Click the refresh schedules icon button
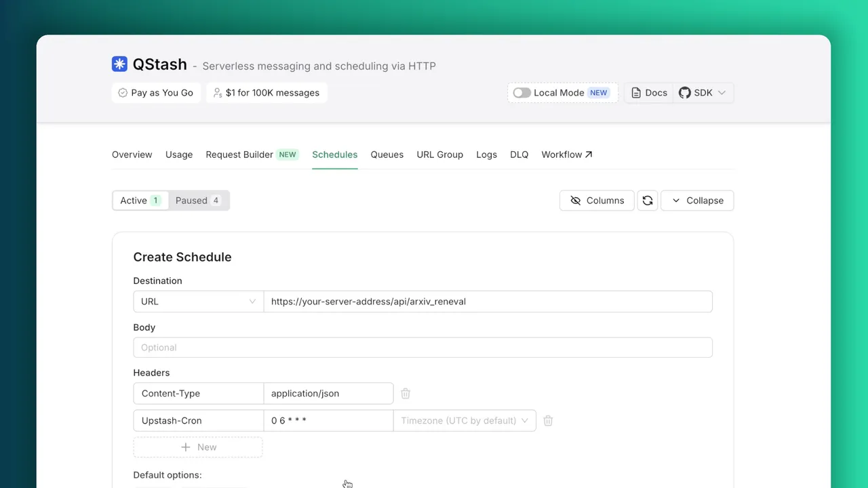The width and height of the screenshot is (868, 488). (648, 201)
